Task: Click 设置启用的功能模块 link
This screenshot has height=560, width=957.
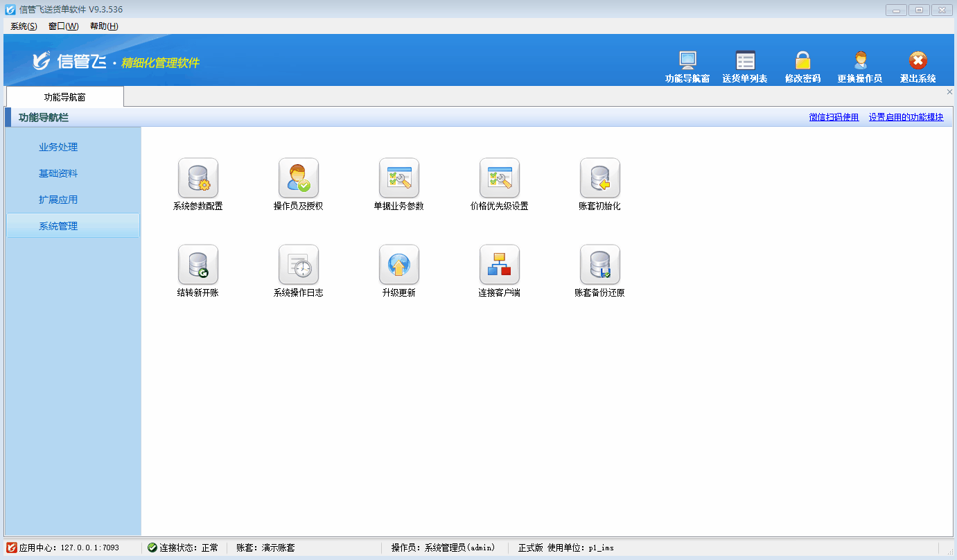Action: [x=906, y=117]
